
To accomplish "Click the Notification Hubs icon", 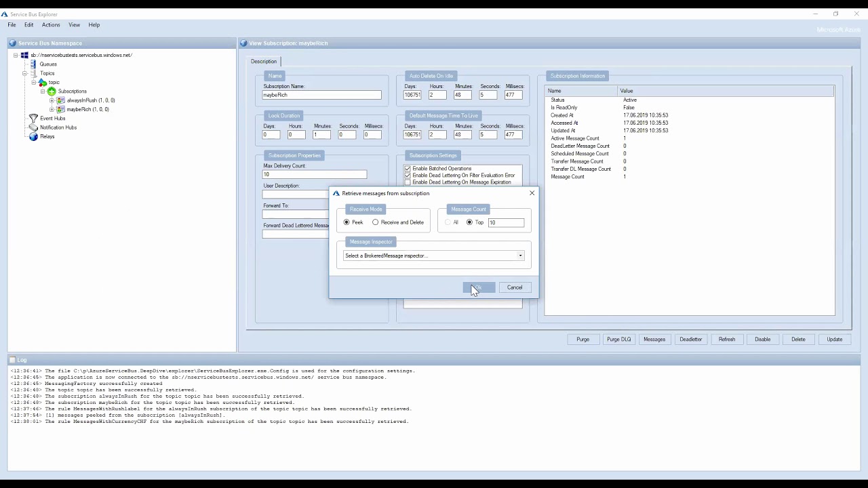I will click(33, 127).
